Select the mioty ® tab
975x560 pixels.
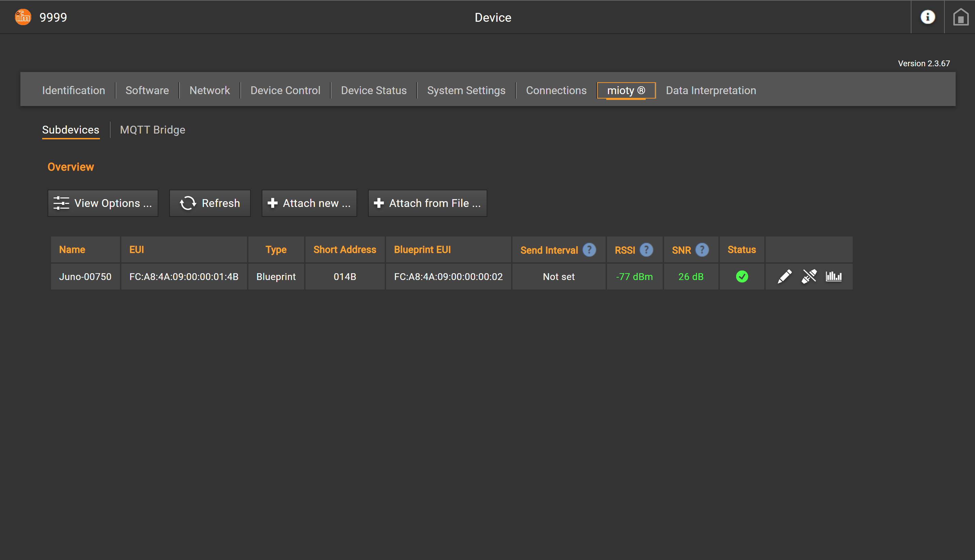point(626,90)
